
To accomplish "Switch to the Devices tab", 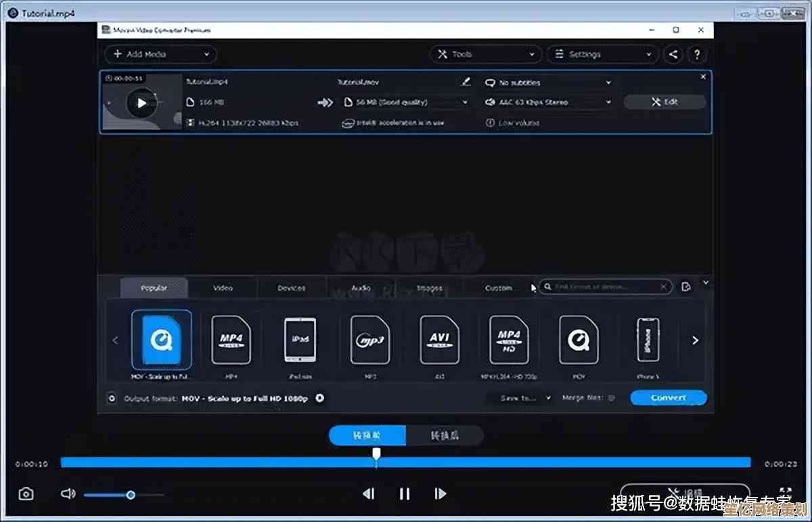I will 292,288.
